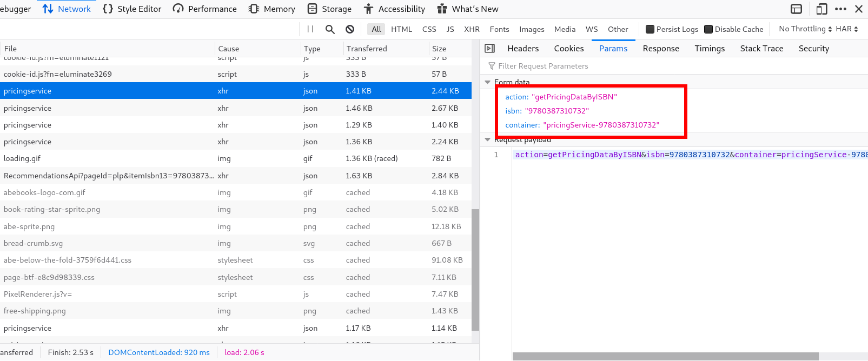Open network search magnifier
The image size is (868, 361).
coord(330,29)
